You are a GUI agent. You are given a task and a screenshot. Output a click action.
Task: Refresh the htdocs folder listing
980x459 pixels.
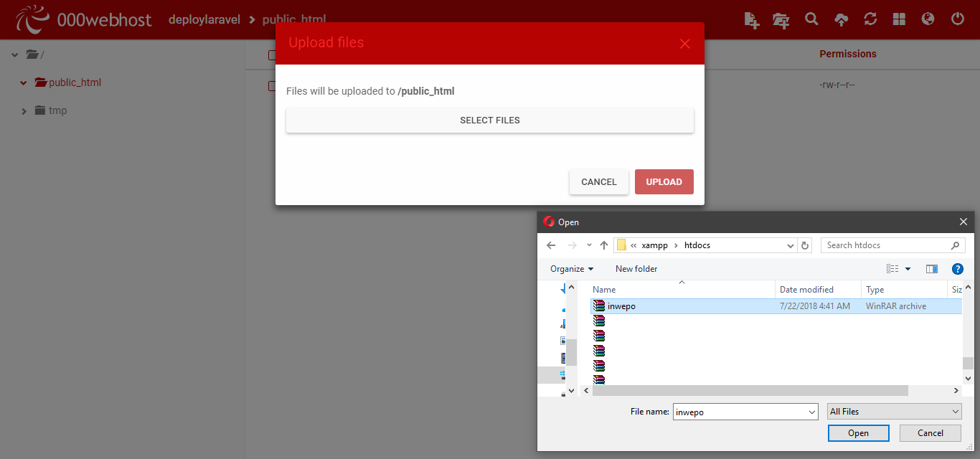pos(805,245)
